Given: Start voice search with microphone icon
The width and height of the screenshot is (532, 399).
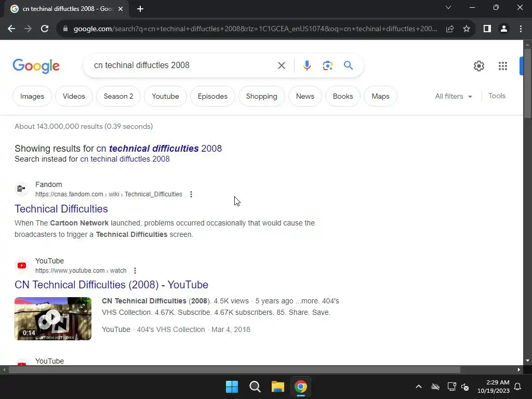Looking at the screenshot, I should click(x=307, y=65).
